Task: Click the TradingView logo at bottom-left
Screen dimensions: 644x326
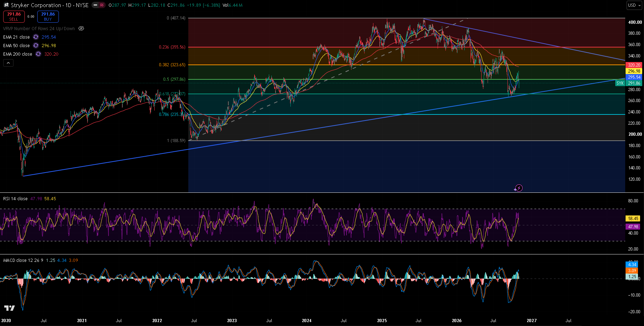Action: click(x=10, y=308)
